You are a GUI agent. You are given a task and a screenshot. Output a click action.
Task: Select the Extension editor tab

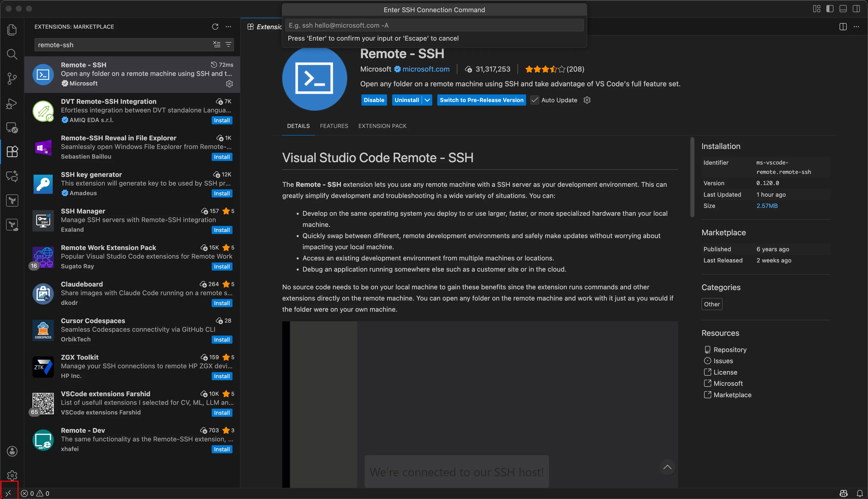point(264,27)
